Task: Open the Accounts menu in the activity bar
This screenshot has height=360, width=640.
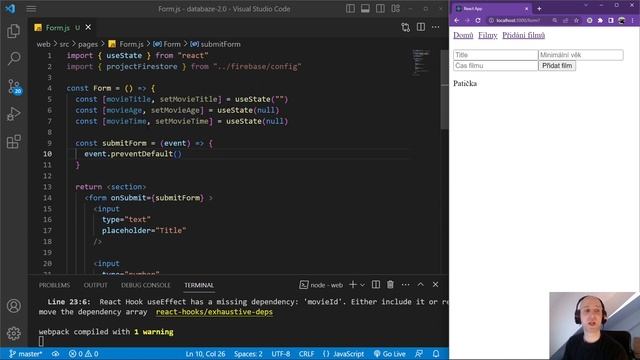Action: coord(13,306)
